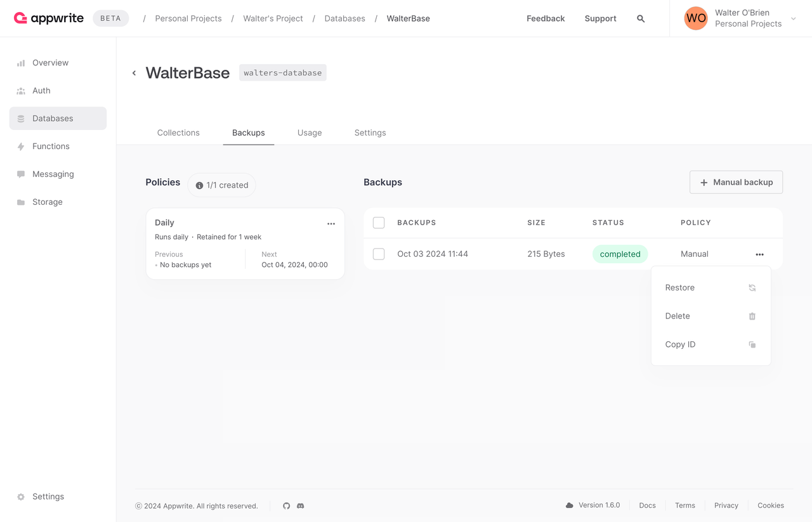Click the No backups yet text
This screenshot has height=522, width=812.
(x=186, y=265)
